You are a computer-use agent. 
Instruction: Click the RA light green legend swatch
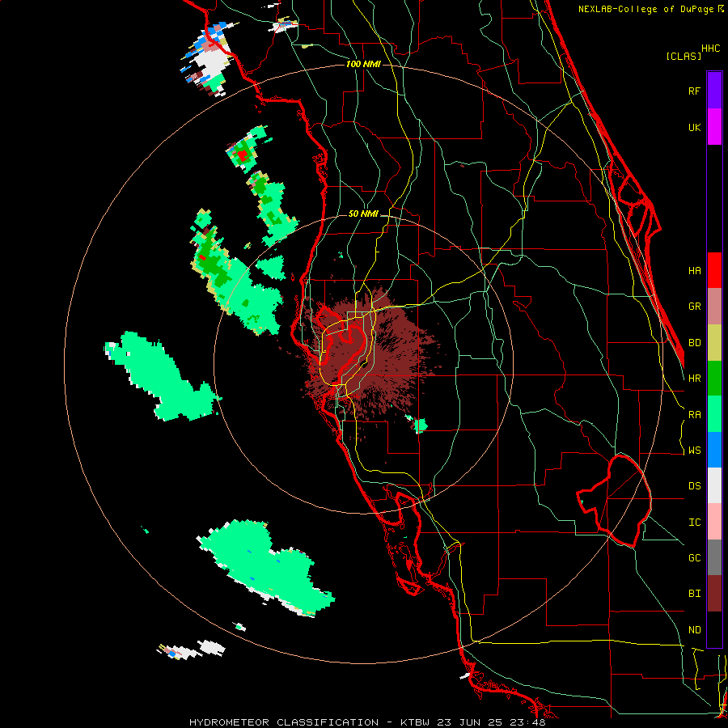click(x=714, y=414)
